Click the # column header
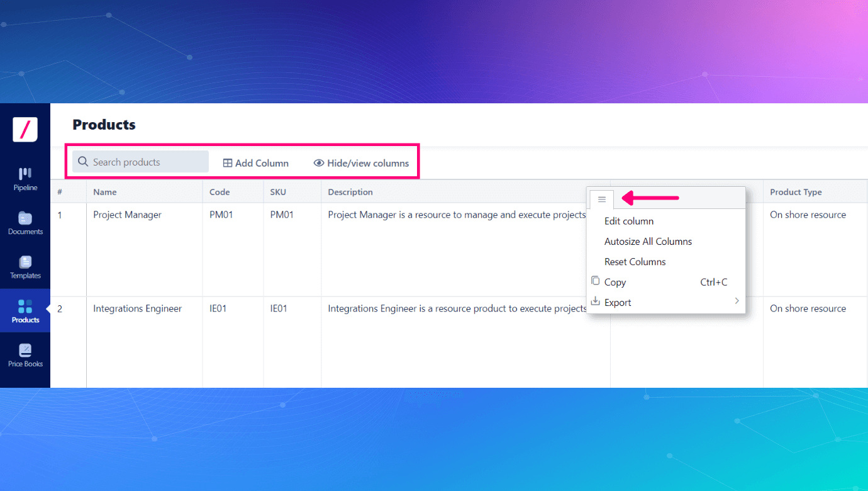The width and height of the screenshot is (868, 491). point(68,192)
